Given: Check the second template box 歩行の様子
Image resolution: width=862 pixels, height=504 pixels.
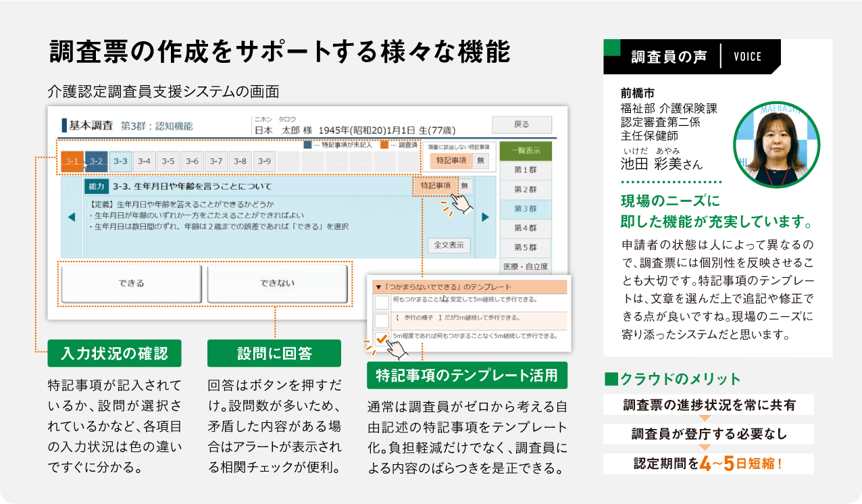Looking at the screenshot, I should point(382,320).
